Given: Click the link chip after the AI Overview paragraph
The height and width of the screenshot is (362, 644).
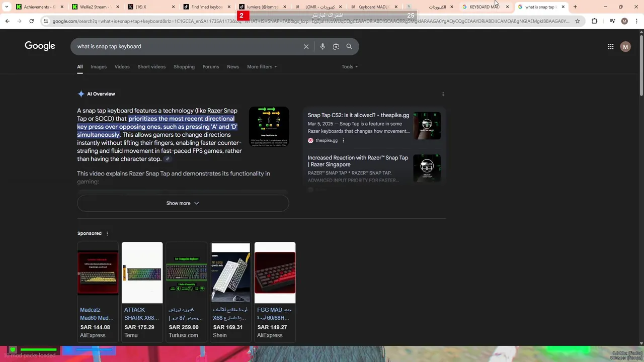Looking at the screenshot, I should point(168,159).
